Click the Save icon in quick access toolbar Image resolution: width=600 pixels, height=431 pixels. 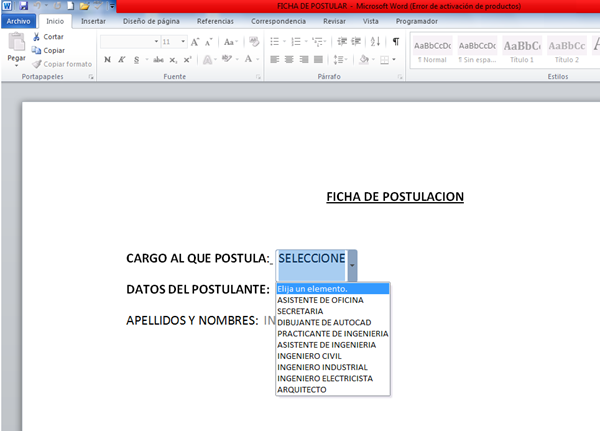click(22, 6)
